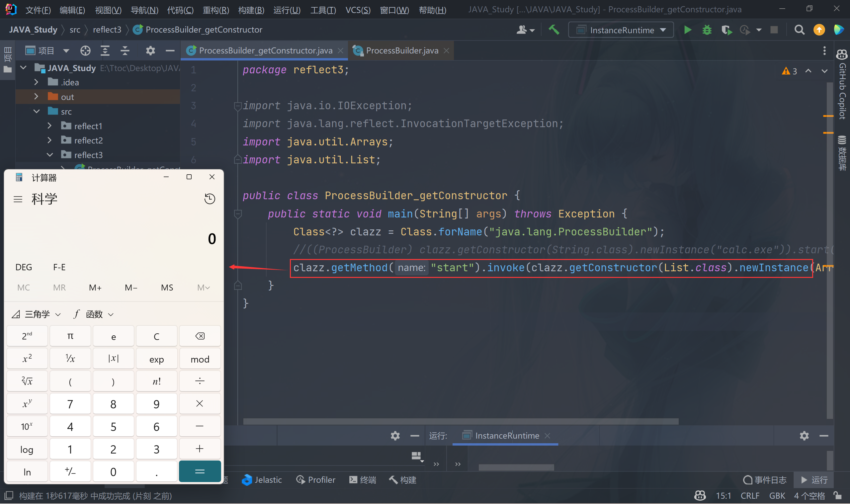This screenshot has height=504, width=850.
Task: Open the InstanceRuntime run configuration dropdown
Action: [x=621, y=30]
